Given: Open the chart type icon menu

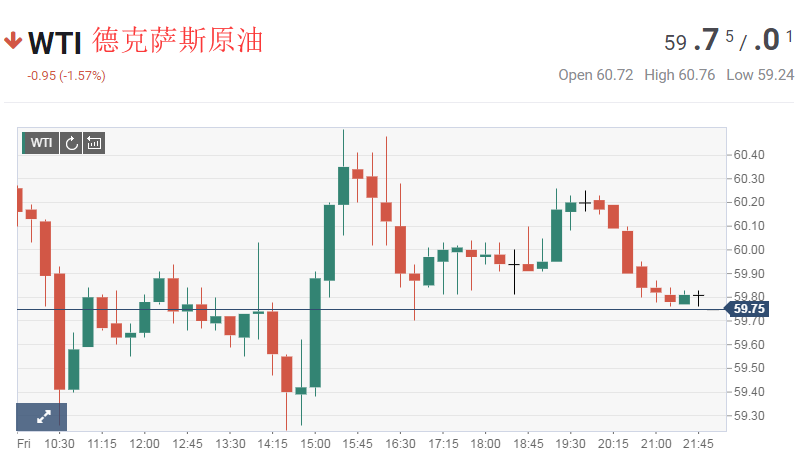Looking at the screenshot, I should point(94,143).
